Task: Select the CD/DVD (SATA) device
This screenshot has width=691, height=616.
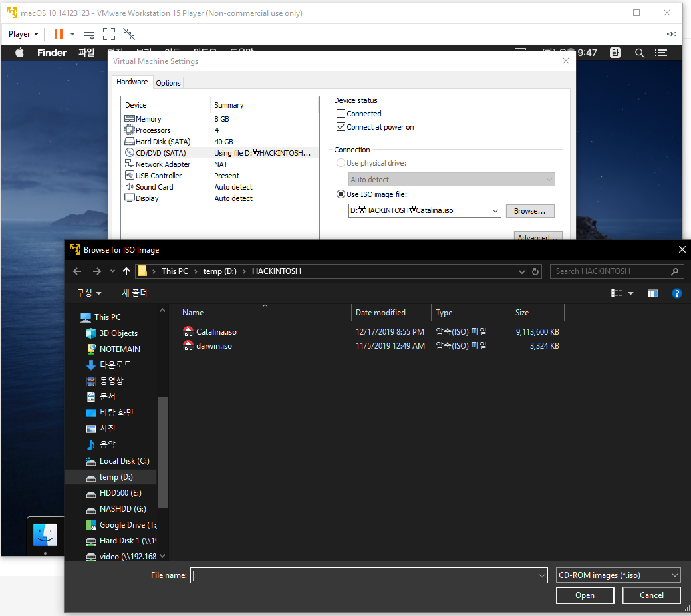Action: 220,153
